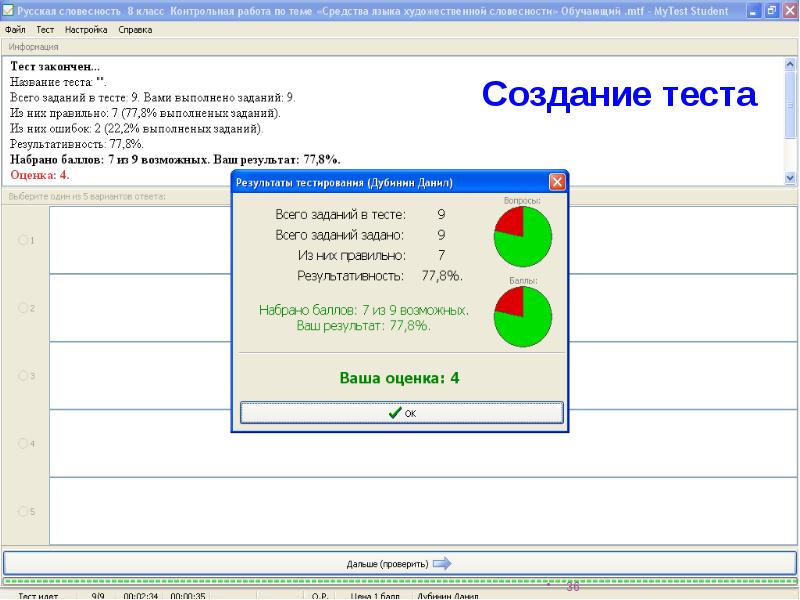Choose radio button for answer 5
The height and width of the screenshot is (600, 800).
(22, 512)
